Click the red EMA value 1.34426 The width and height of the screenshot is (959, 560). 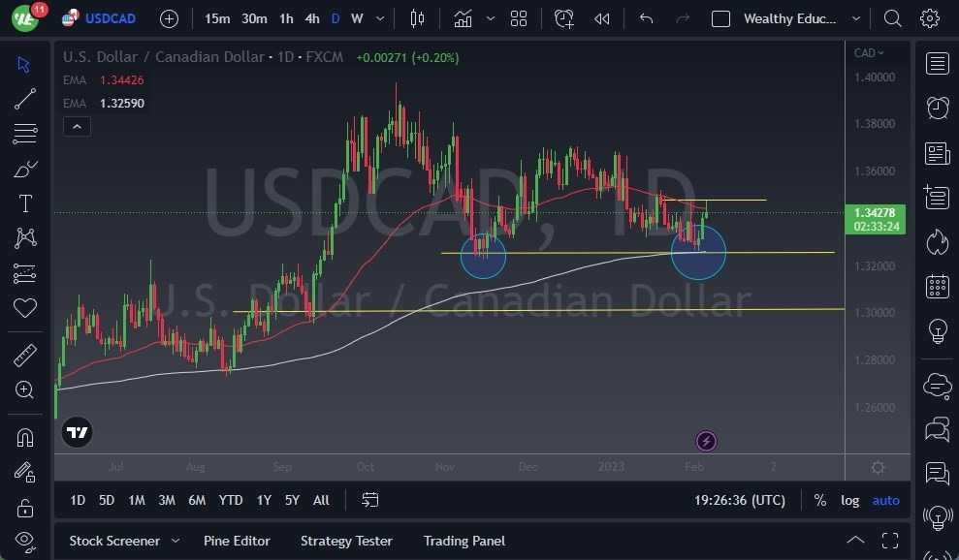point(121,81)
